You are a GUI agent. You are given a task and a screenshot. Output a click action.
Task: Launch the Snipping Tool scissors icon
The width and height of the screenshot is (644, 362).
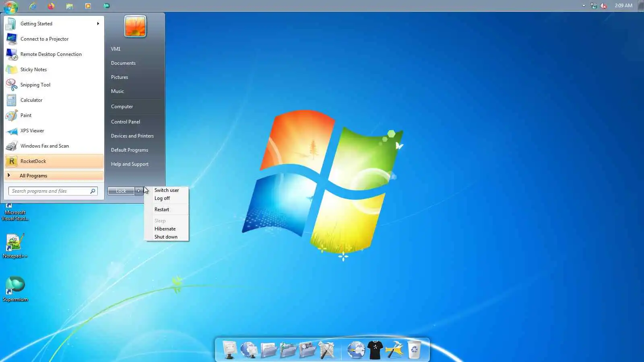click(11, 85)
